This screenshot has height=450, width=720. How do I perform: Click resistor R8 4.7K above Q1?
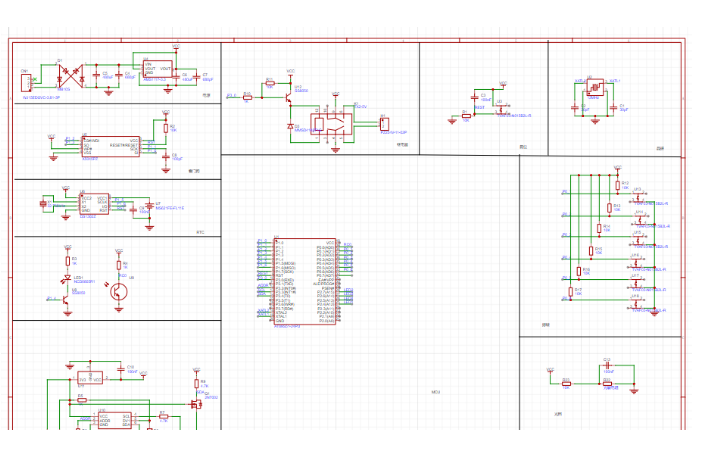(x=197, y=383)
